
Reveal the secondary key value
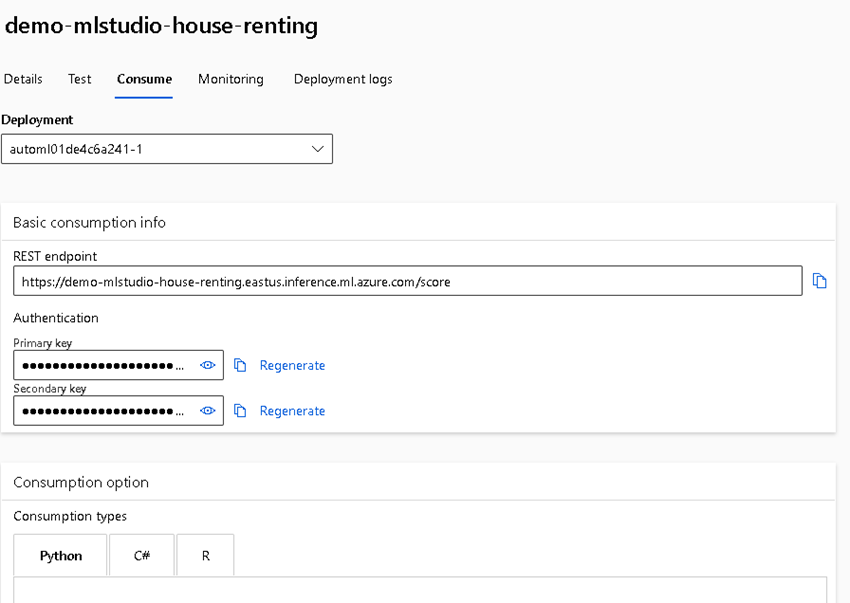(x=207, y=410)
